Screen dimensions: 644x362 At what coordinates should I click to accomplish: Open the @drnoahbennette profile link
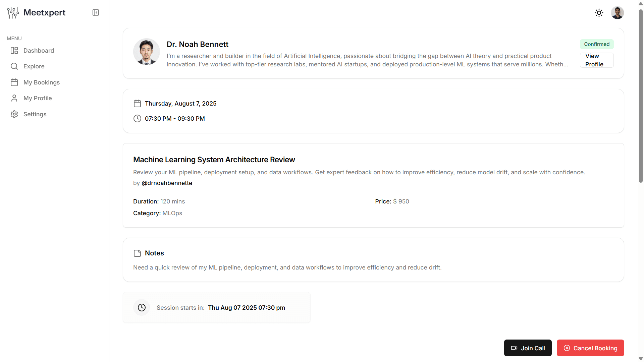167,183
